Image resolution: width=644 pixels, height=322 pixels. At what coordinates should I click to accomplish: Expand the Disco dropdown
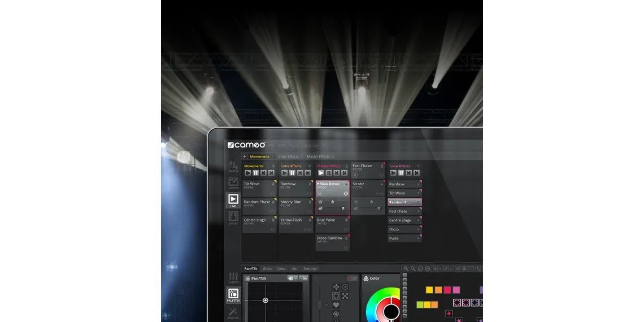pyautogui.click(x=418, y=229)
